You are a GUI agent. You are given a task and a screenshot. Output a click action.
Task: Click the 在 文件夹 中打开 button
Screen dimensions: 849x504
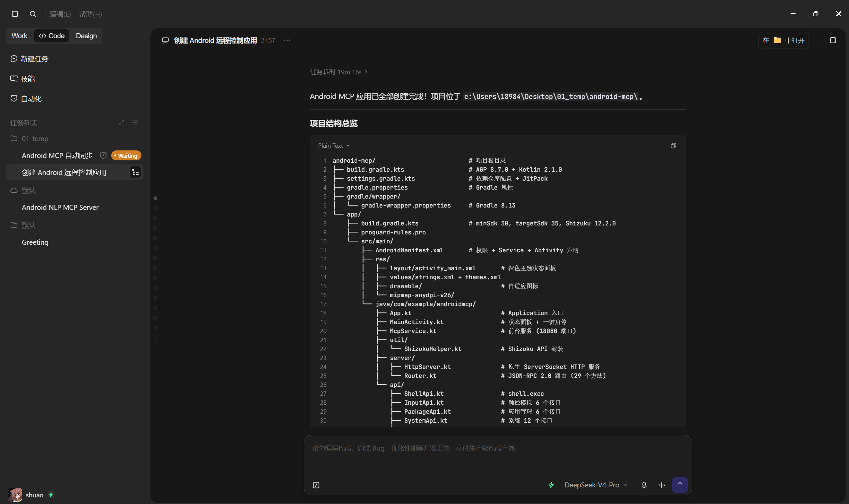[784, 41]
